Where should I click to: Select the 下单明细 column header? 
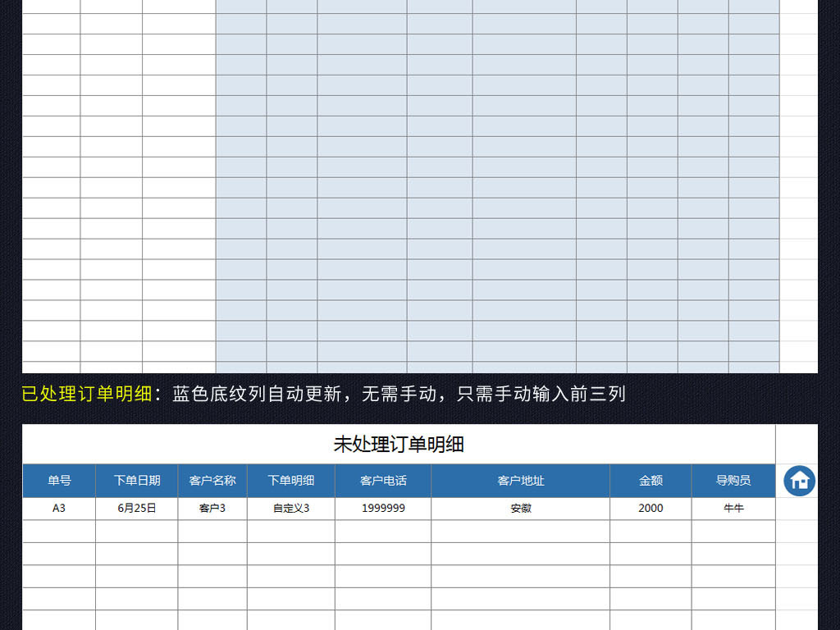coord(291,481)
